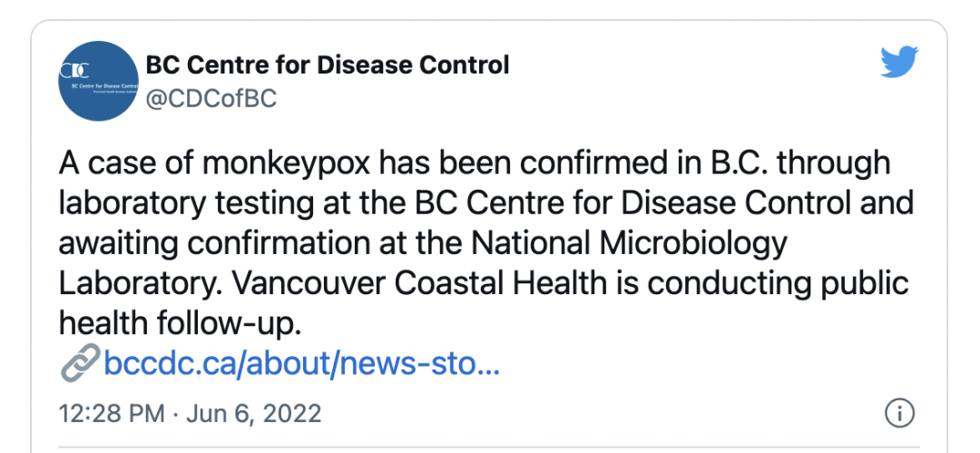Click the 12:28 PM tweet time
Viewport: 980px width, 453px height.
tap(112, 414)
